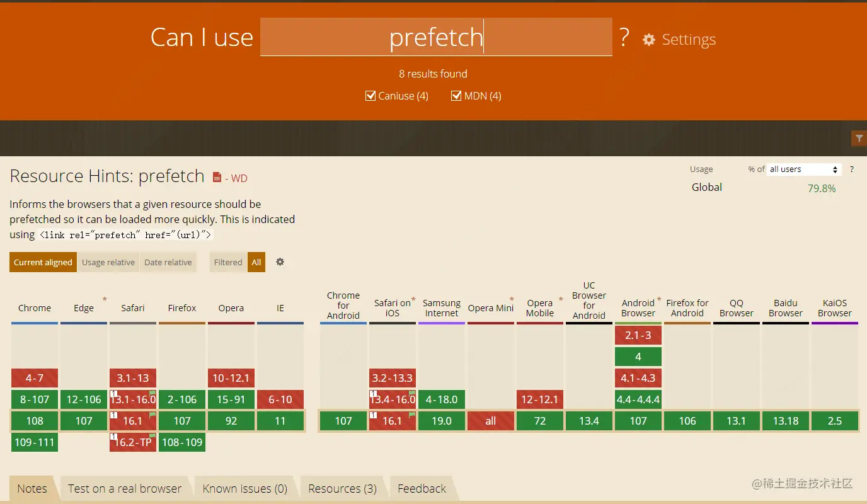Click Opera Mini header
This screenshot has width=867, height=504.
[x=491, y=308]
